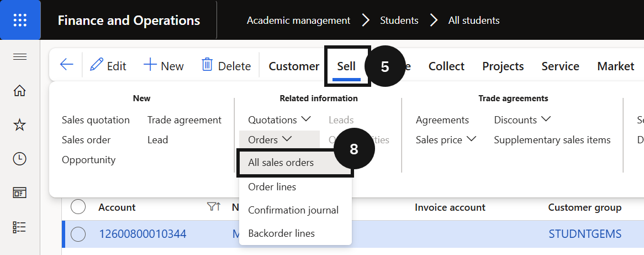
Task: Click Invoice account column header
Action: 450,207
